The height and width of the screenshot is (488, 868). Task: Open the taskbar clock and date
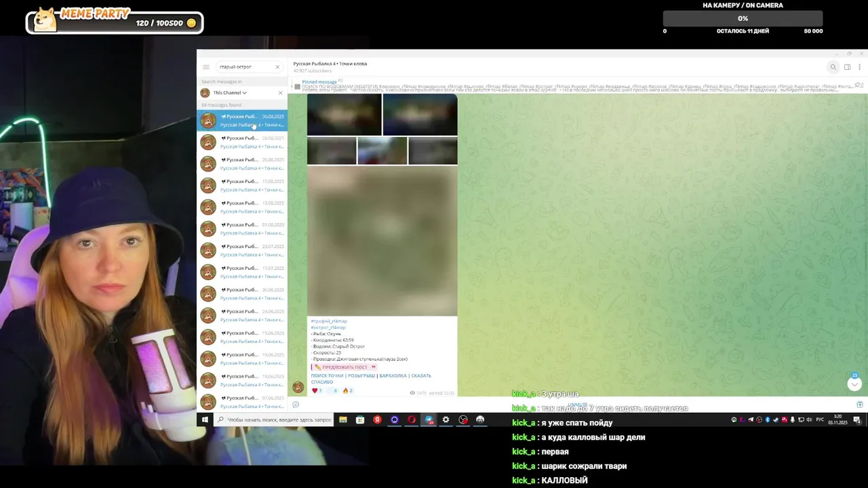point(837,420)
